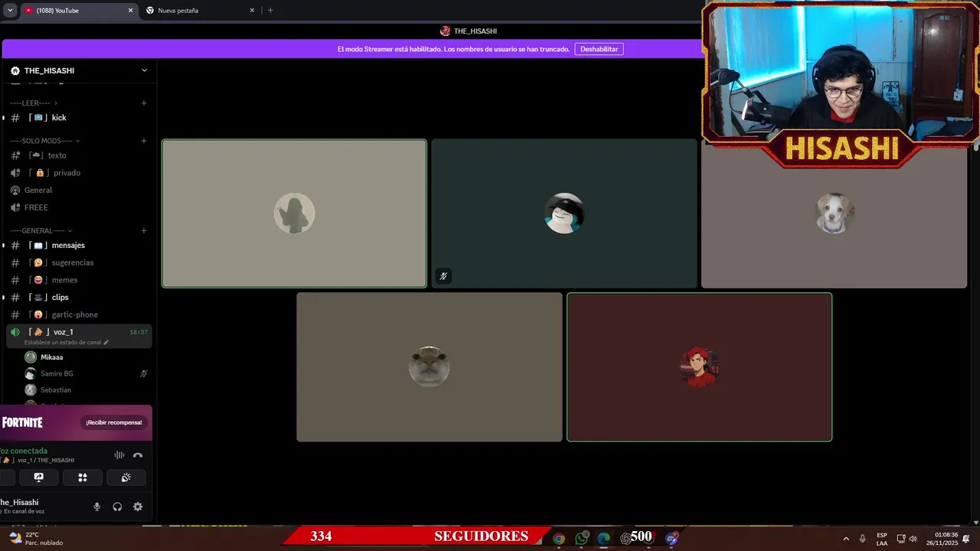980x551 pixels.
Task: Disable Streamer mode with the Deshabilitar button
Action: tap(599, 49)
